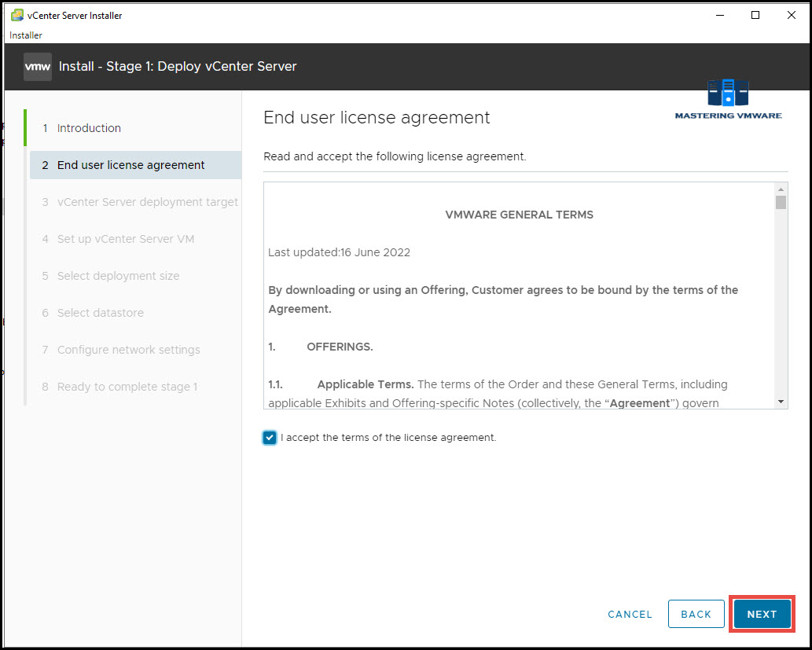Select End user license agreement step
812x650 pixels.
[136, 165]
